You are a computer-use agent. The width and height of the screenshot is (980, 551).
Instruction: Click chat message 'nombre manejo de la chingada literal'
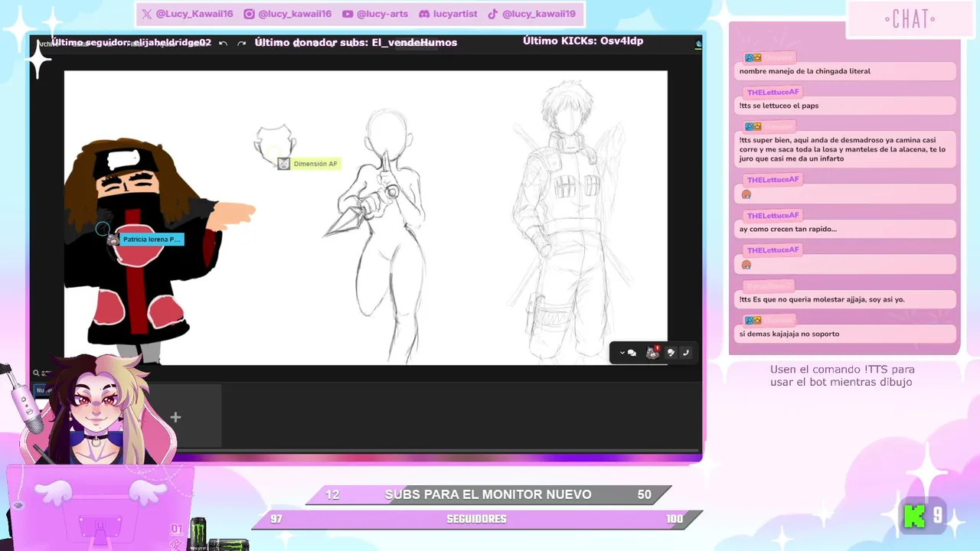click(x=846, y=71)
